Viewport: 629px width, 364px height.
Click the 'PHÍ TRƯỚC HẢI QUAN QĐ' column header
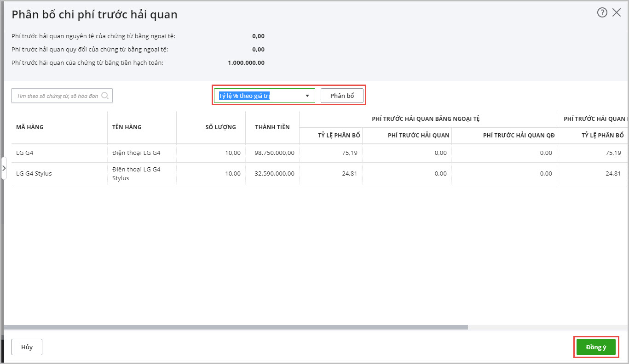[x=519, y=136]
